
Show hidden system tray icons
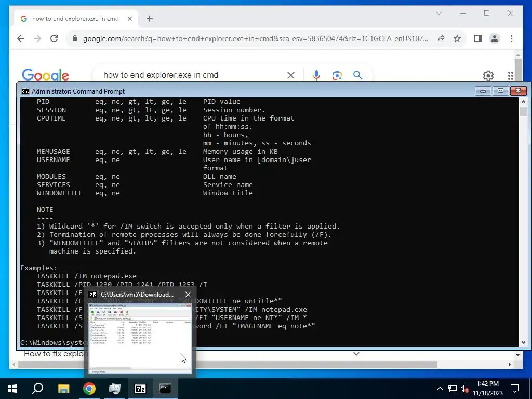tap(440, 389)
